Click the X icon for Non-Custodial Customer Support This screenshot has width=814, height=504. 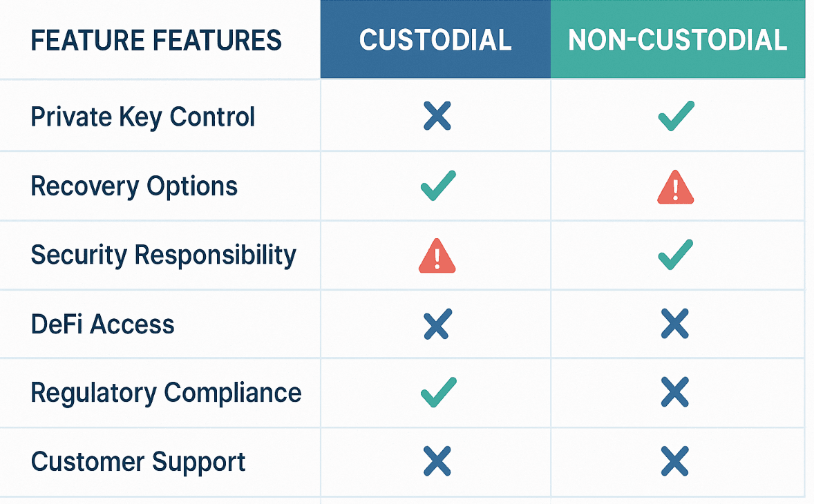675,461
